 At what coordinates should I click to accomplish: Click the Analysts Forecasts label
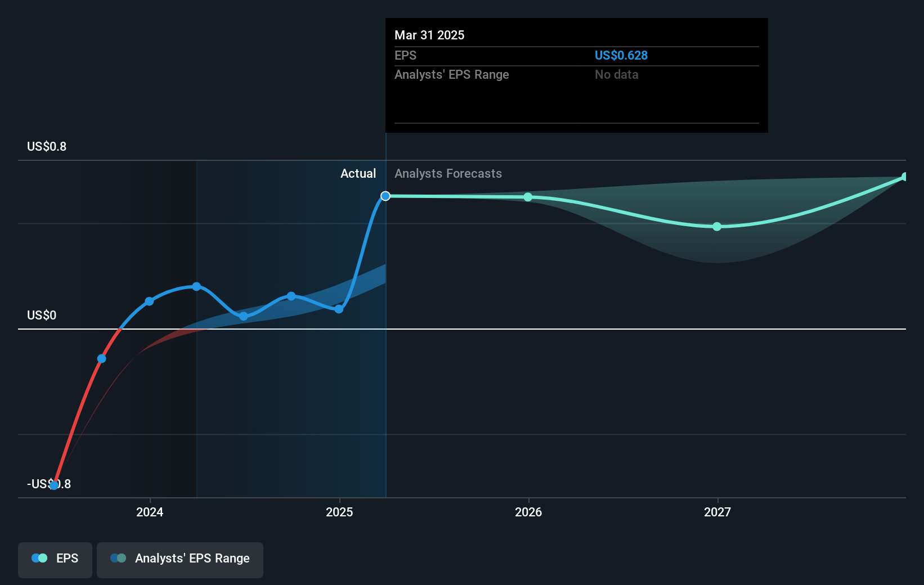(x=448, y=173)
